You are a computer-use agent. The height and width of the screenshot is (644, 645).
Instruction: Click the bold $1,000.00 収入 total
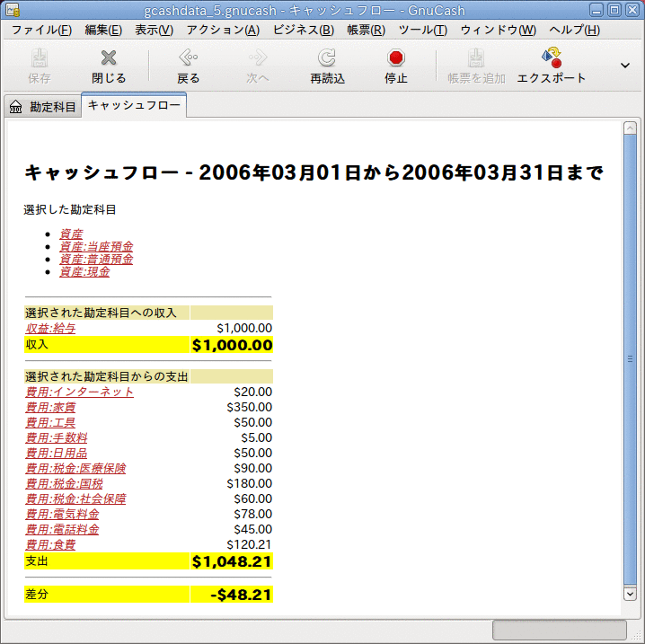click(x=232, y=345)
